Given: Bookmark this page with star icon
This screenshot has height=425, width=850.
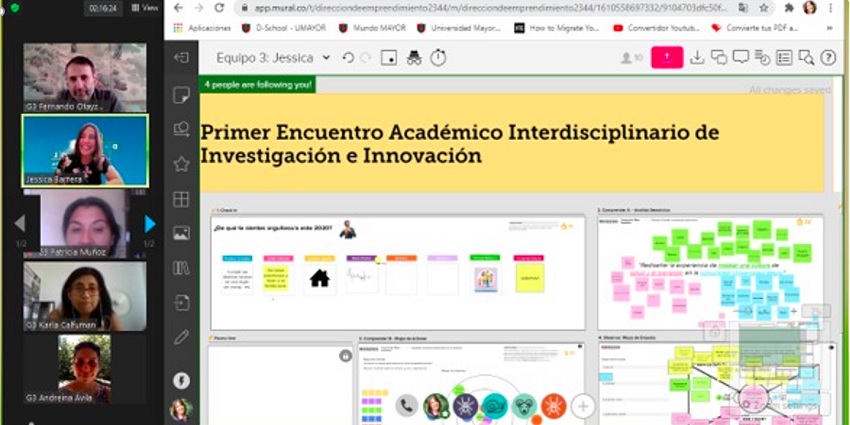Looking at the screenshot, I should [x=764, y=8].
